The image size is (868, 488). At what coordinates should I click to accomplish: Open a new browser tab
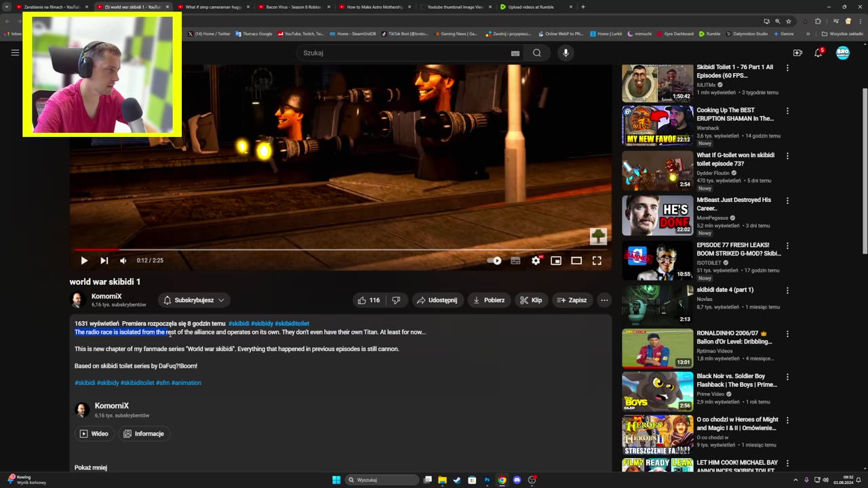[583, 7]
